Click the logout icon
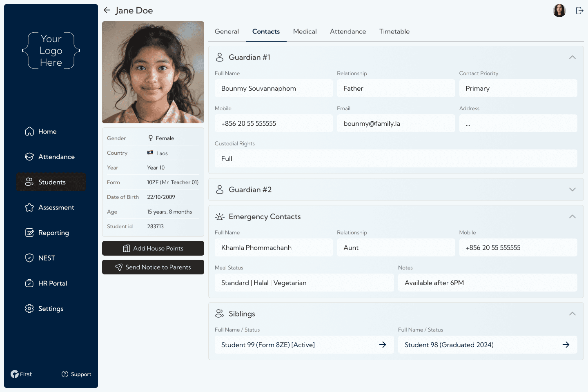Image resolution: width=588 pixels, height=392 pixels. click(x=579, y=11)
